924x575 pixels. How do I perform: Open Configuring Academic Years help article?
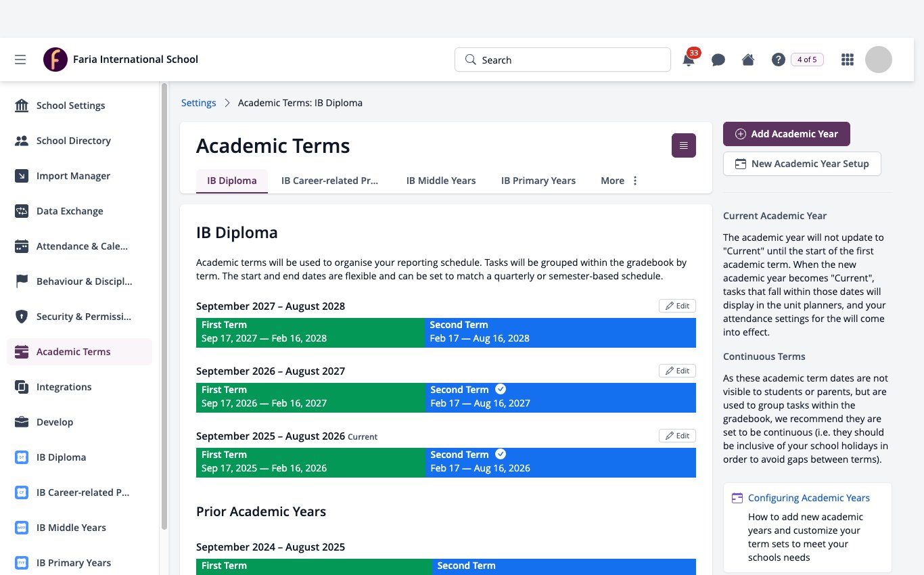[809, 498]
